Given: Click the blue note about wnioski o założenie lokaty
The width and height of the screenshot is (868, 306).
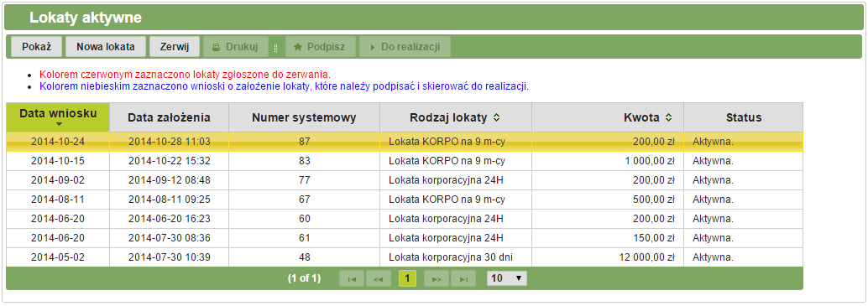Looking at the screenshot, I should [284, 86].
